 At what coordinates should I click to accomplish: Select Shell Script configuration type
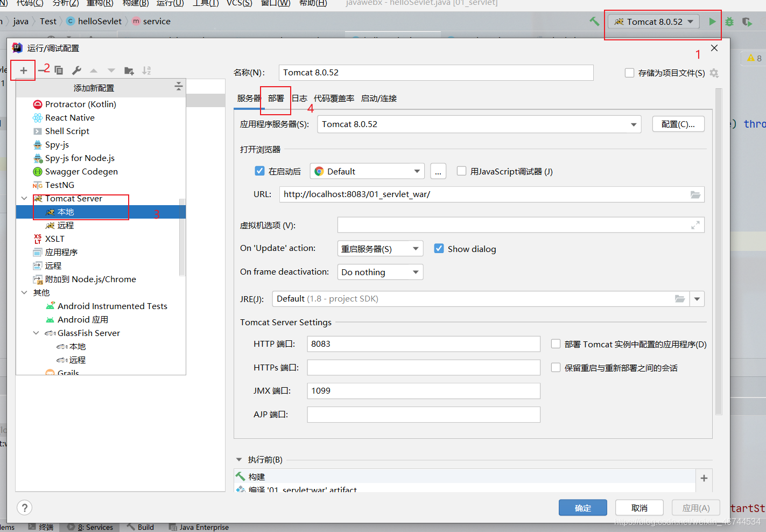61,131
